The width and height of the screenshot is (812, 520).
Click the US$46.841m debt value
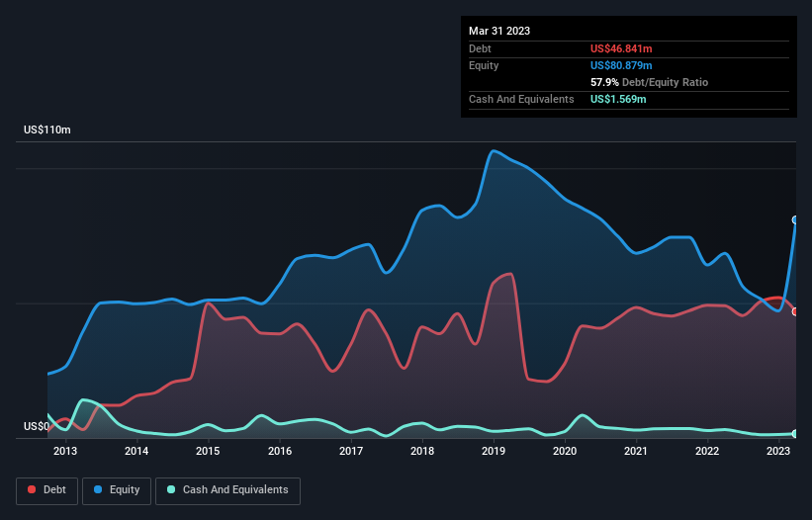[x=621, y=48]
